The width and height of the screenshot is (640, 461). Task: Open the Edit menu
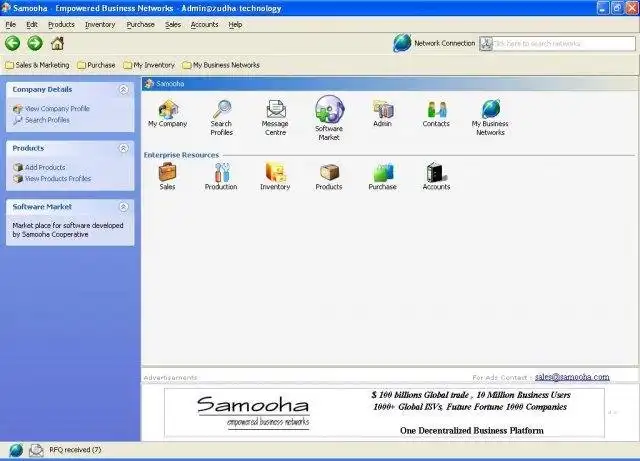coord(32,24)
